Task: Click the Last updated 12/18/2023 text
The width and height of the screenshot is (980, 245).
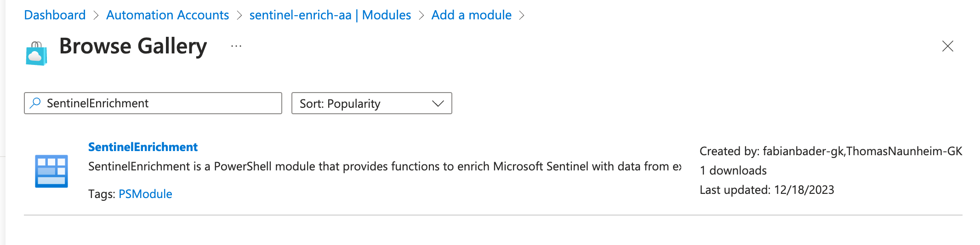Action: tap(767, 190)
